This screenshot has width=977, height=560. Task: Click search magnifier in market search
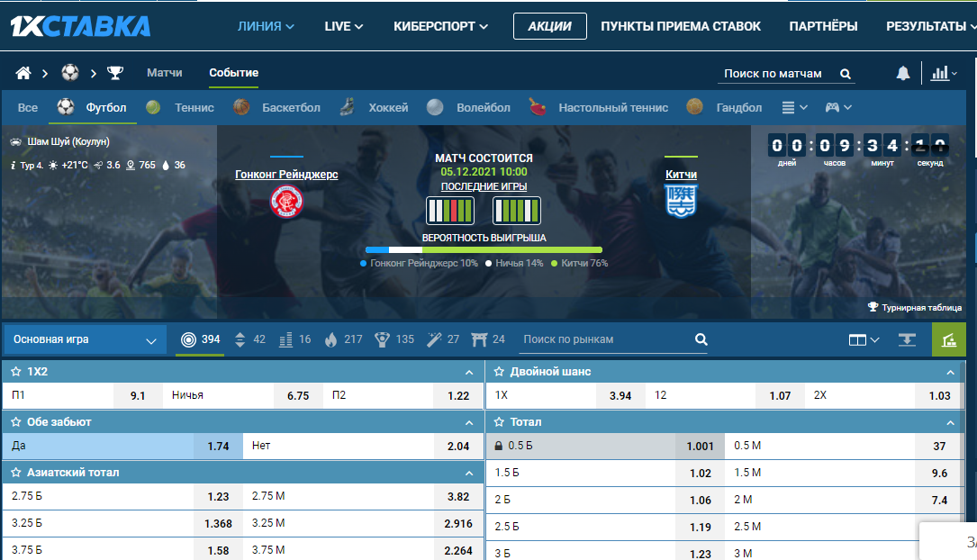tap(701, 339)
